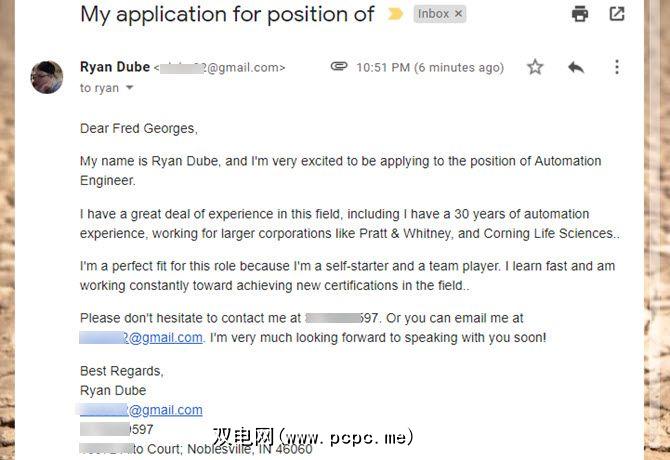Viewport: 670px width, 460px height.
Task: Print this email using the printer icon
Action: click(580, 14)
